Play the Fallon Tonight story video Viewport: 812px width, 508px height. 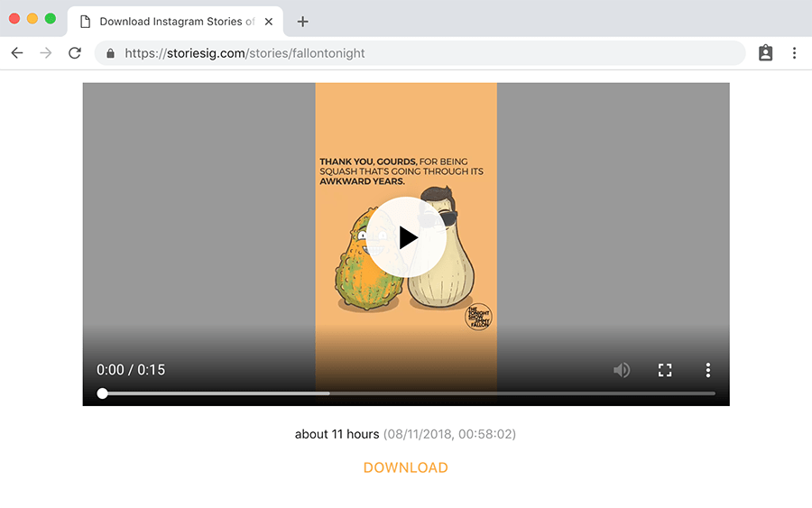tap(407, 237)
